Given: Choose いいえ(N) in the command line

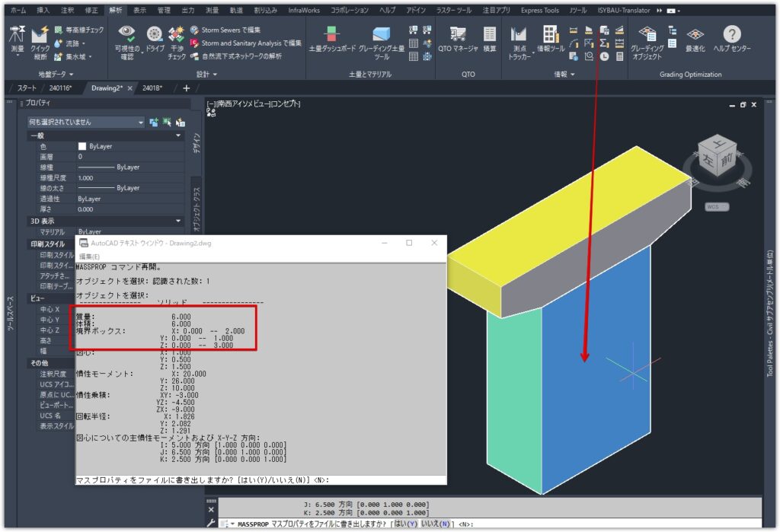Looking at the screenshot, I should (x=435, y=524).
